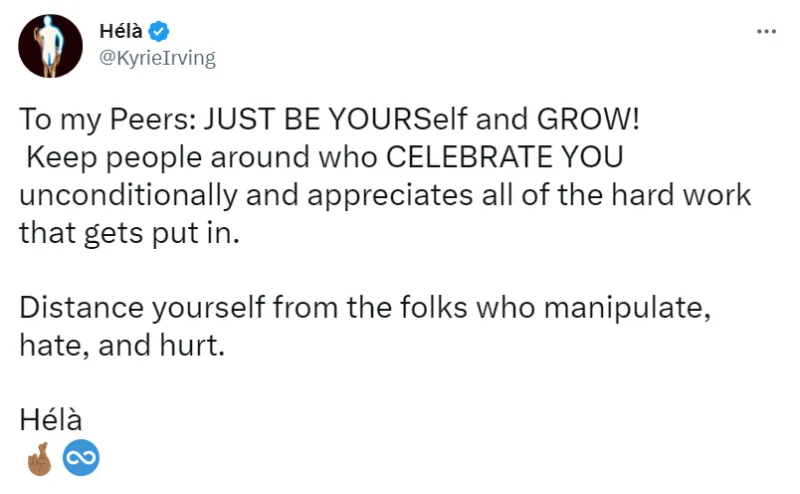
Task: Click the line beginning with unconditionally
Action: [x=385, y=195]
